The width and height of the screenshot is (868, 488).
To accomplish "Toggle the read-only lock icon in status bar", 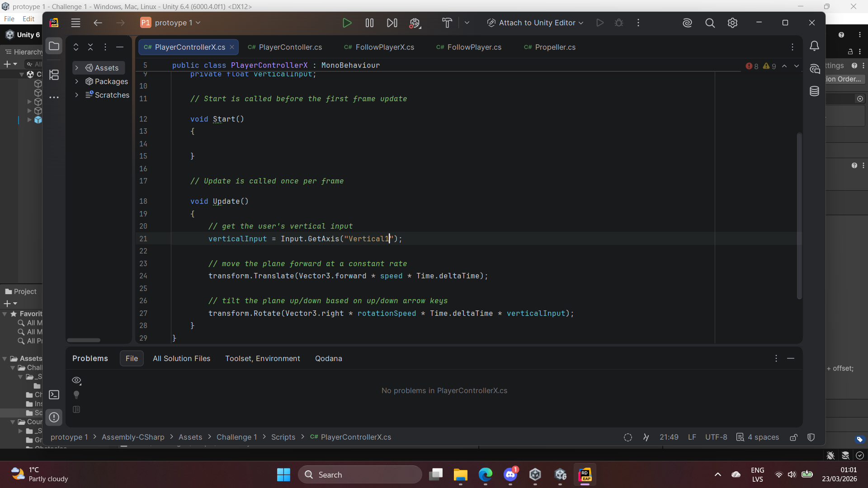I will [x=793, y=437].
